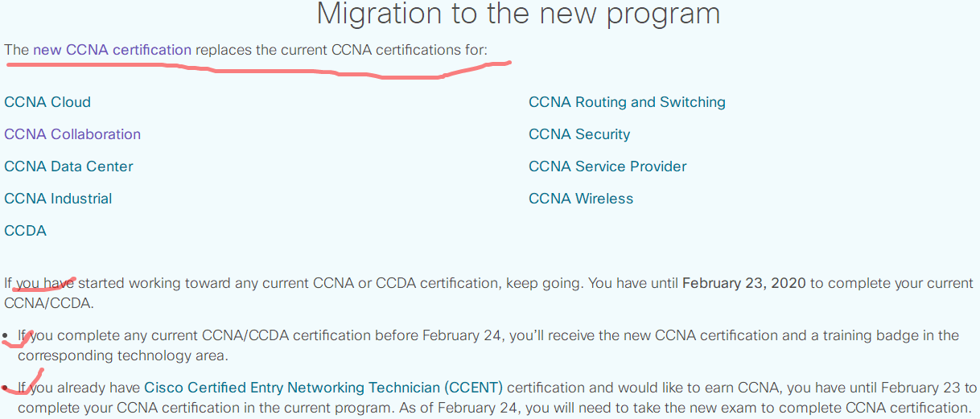Click the 'CCNA/CCDA.' text ending the paragraph
The width and height of the screenshot is (980, 419).
[x=49, y=303]
